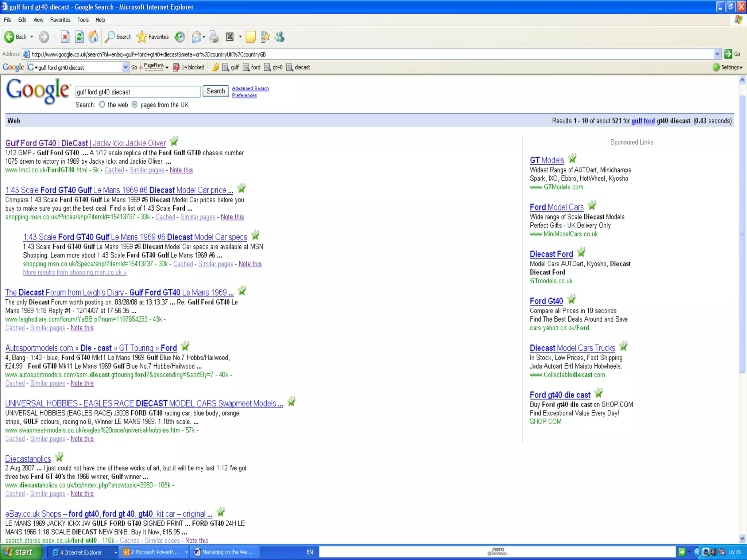
Task: Open 'Gulf Ford GT40 | DieCast' first result
Action: tap(85, 143)
